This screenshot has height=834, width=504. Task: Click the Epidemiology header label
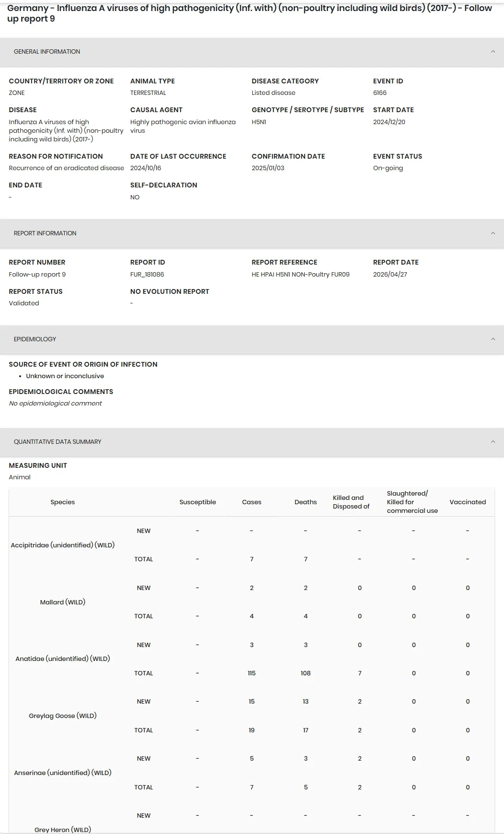pyautogui.click(x=35, y=339)
